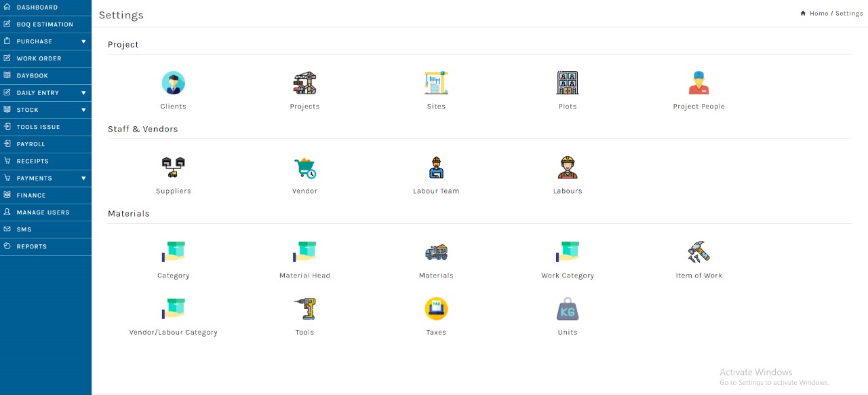The height and width of the screenshot is (395, 868).
Task: Open the Plots icon
Action: (568, 83)
